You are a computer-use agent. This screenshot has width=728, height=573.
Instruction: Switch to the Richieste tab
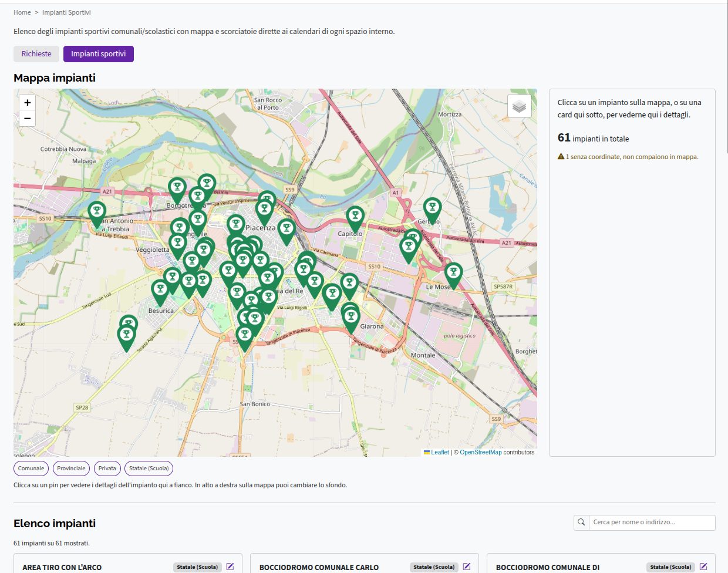[36, 54]
